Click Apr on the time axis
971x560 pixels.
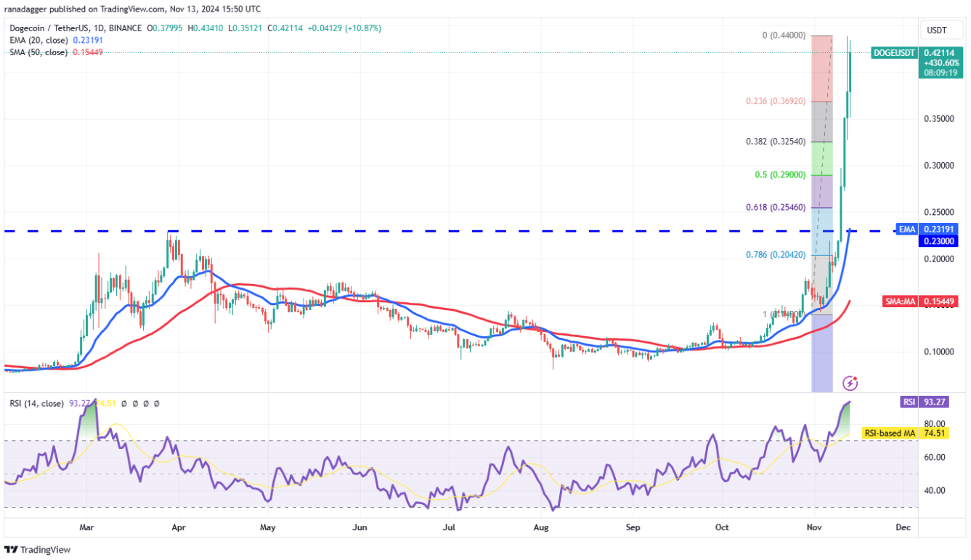point(178,527)
